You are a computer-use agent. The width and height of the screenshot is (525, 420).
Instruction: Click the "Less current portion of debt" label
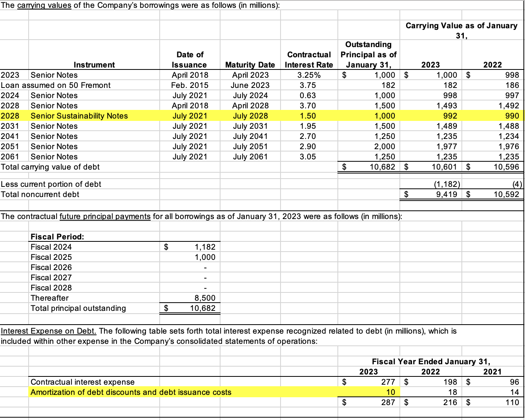click(x=51, y=184)
